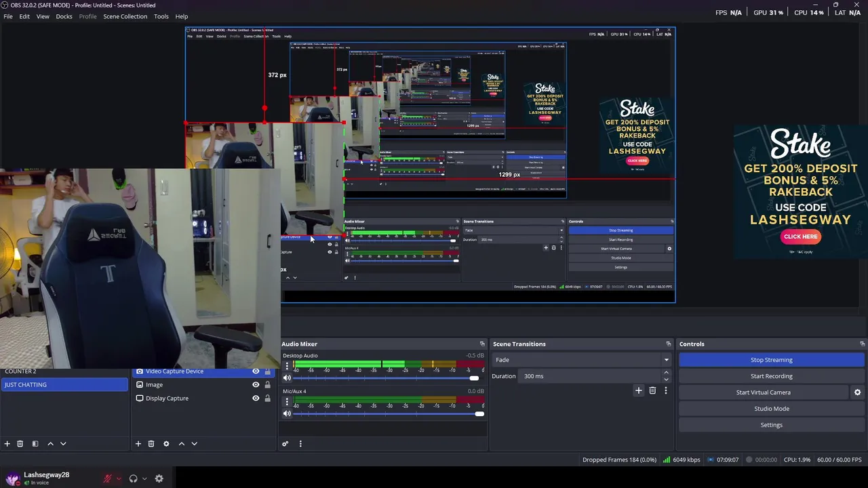Open advanced audio properties gears icon

point(285,444)
